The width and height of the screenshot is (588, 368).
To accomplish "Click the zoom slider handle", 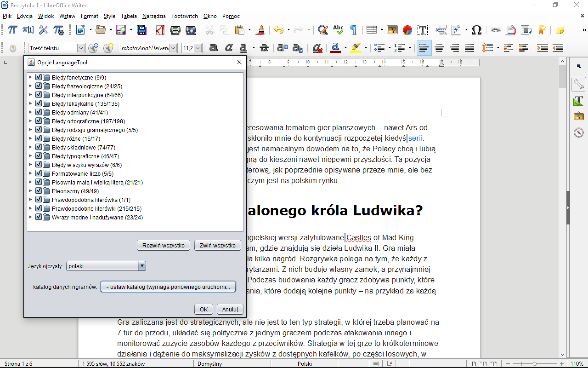I will pos(534,364).
